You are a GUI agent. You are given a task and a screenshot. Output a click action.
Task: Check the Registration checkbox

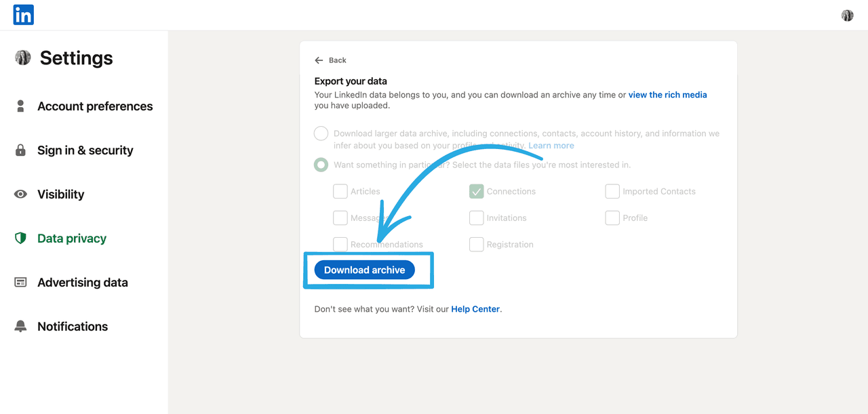tap(476, 245)
